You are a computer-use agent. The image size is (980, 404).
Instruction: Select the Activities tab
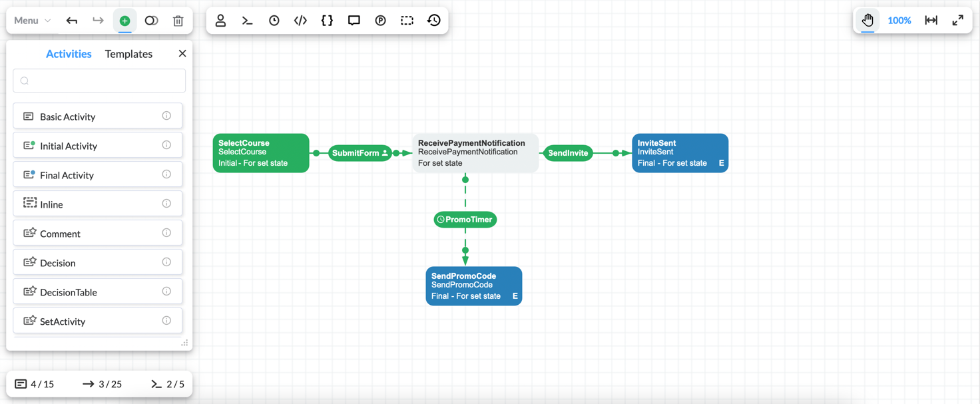[x=69, y=53]
